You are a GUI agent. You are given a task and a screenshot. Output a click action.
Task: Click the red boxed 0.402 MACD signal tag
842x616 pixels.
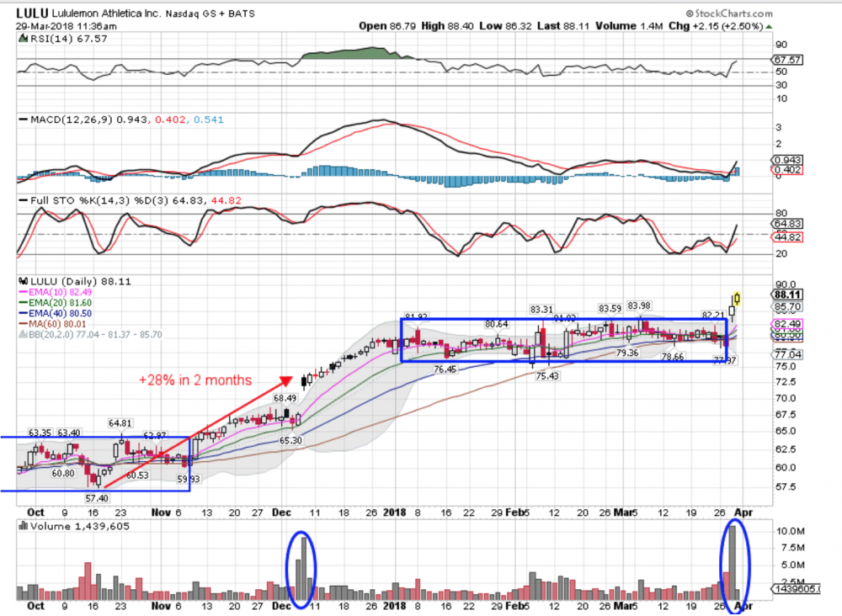click(x=786, y=169)
